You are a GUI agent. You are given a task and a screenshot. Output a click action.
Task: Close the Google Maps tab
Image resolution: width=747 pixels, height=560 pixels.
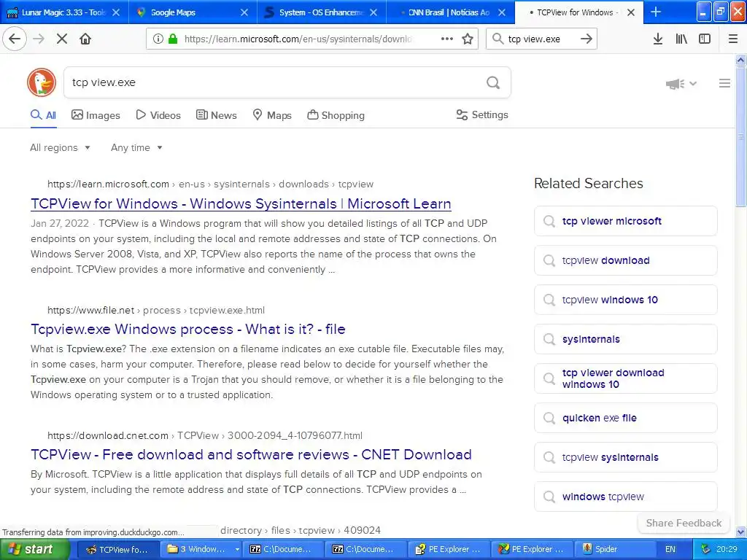click(244, 12)
